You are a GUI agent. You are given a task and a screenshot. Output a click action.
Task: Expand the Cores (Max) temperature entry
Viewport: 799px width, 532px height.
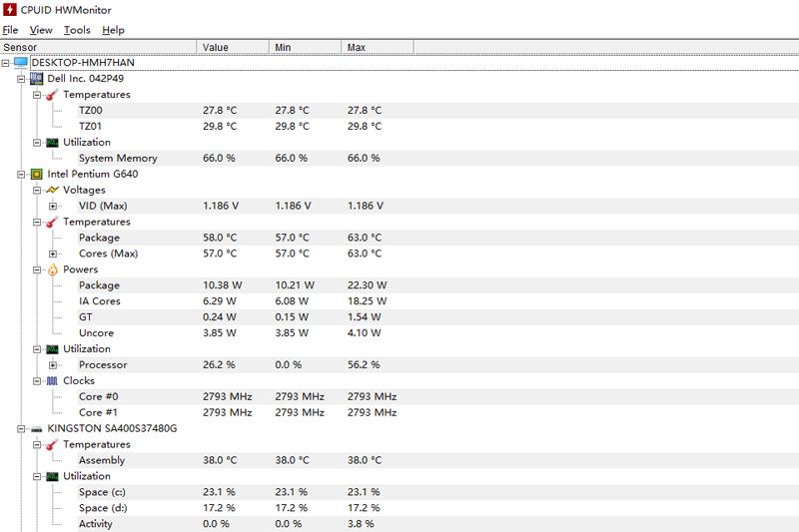point(54,254)
